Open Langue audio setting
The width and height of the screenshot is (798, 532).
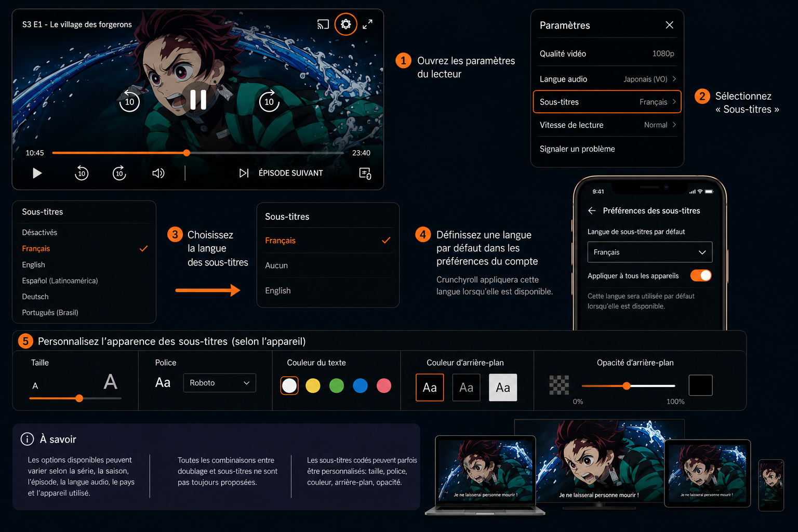click(607, 79)
